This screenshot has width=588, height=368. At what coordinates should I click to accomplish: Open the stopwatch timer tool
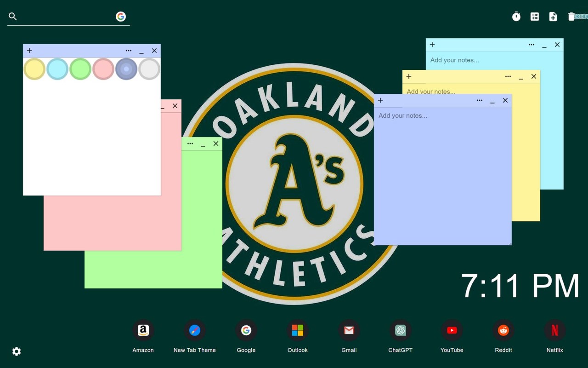[x=516, y=17]
